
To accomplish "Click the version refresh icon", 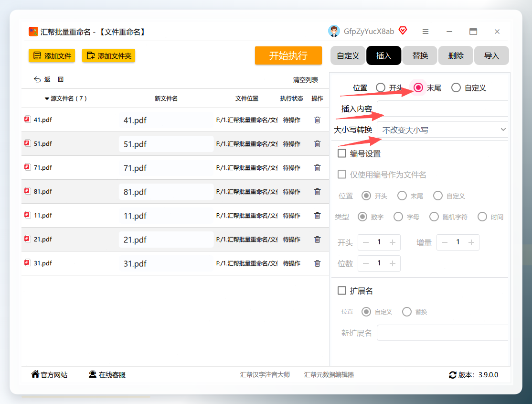I will click(452, 375).
